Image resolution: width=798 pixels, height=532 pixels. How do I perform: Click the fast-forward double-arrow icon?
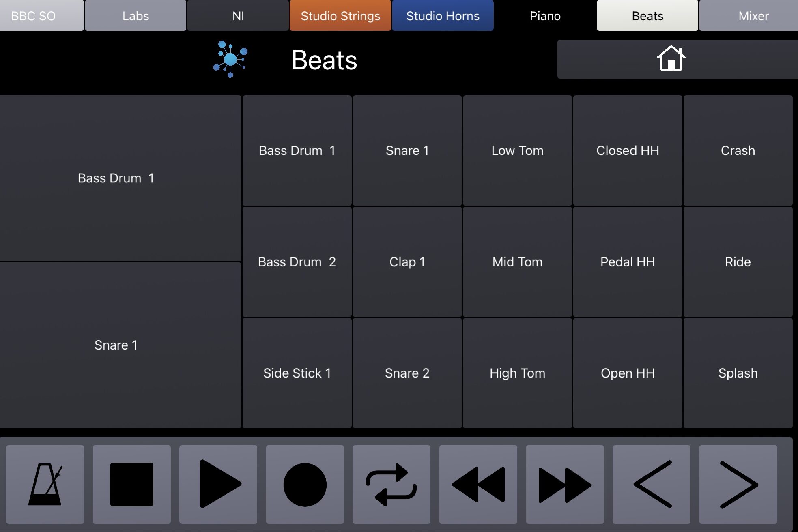point(565,484)
